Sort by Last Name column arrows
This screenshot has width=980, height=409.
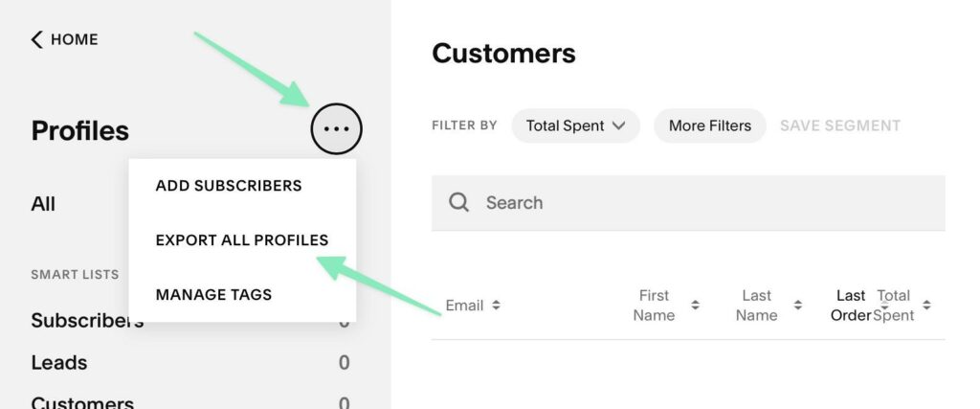pos(797,306)
